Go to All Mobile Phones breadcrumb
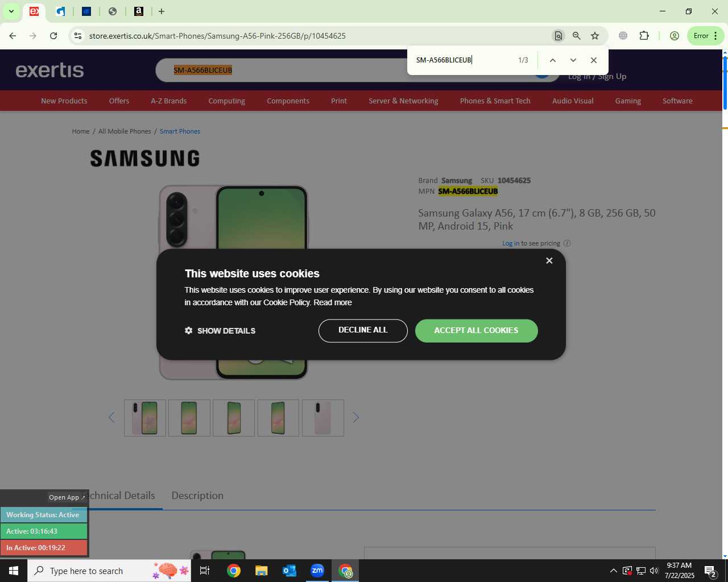Screen dimensions: 728x582 [x=125, y=131]
